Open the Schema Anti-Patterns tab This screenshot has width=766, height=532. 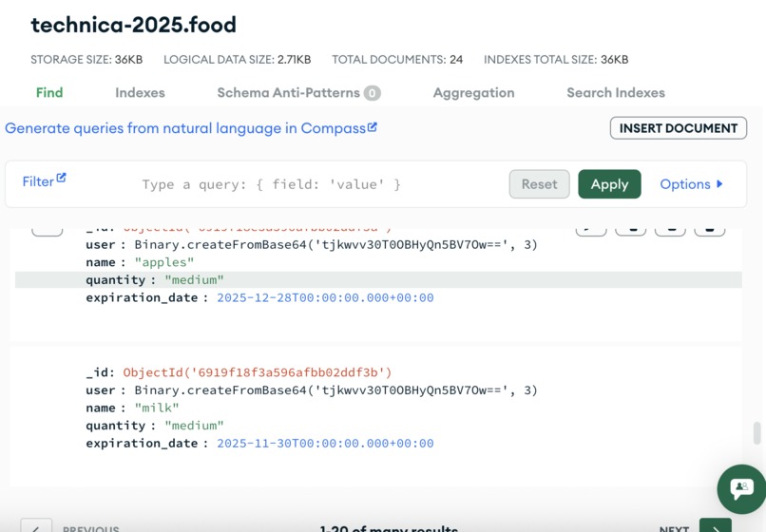(x=288, y=93)
